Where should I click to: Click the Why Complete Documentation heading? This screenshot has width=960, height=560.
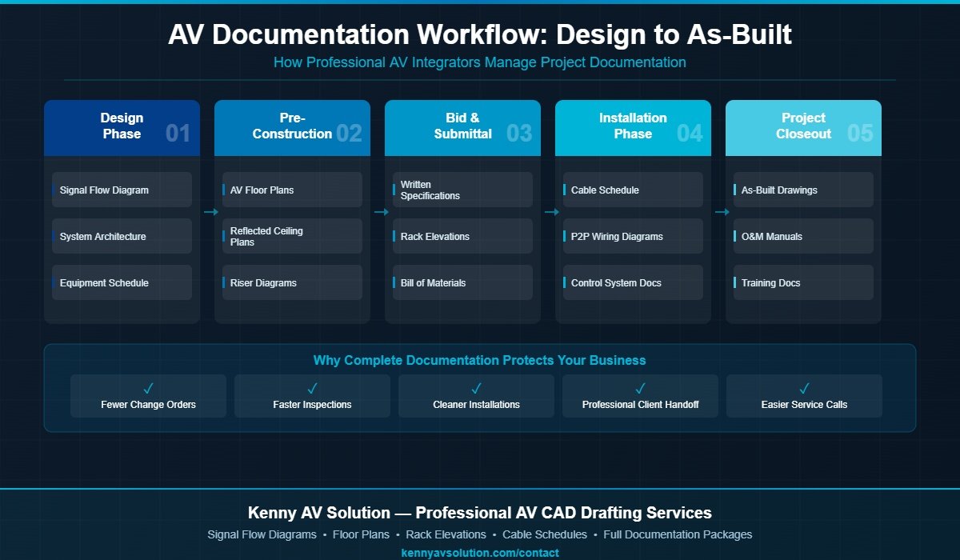[480, 360]
